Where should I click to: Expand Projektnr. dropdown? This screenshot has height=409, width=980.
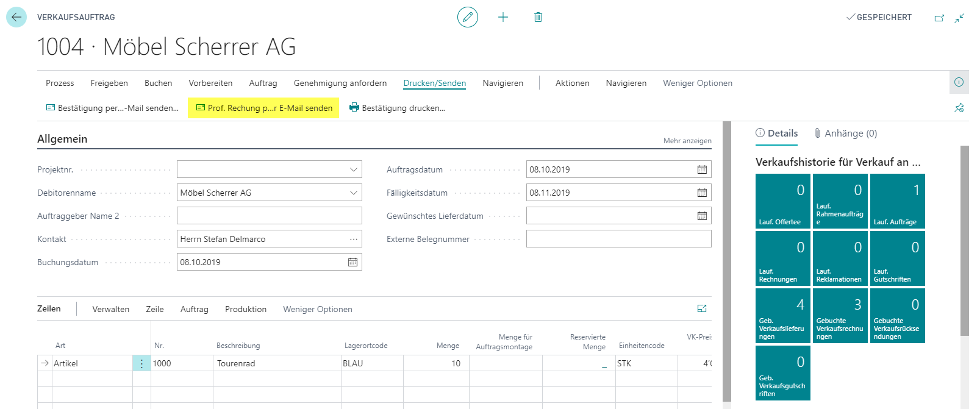tap(353, 169)
